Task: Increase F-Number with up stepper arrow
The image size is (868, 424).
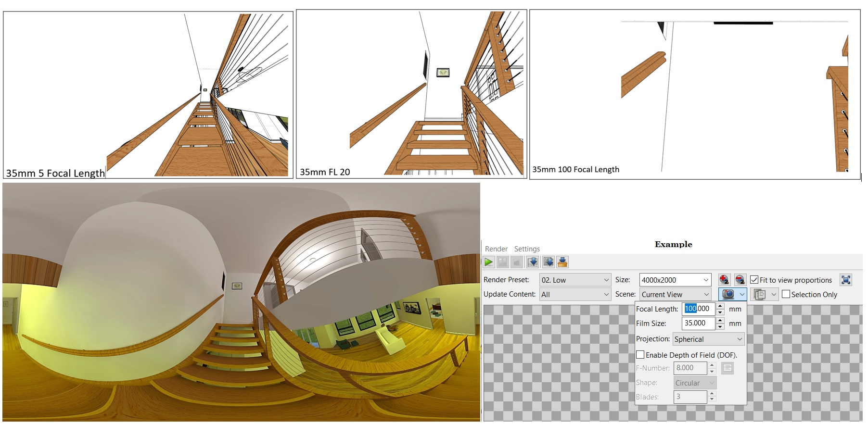Action: click(x=712, y=365)
